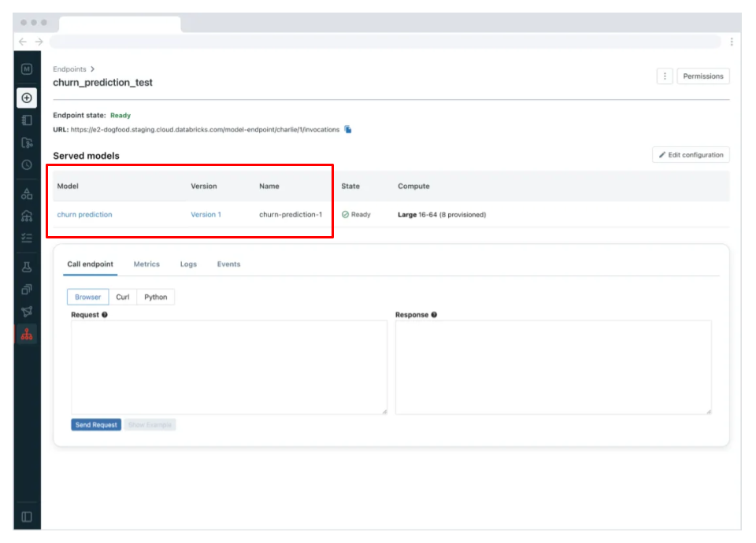
Task: Switch to the Events tab
Action: pyautogui.click(x=228, y=264)
